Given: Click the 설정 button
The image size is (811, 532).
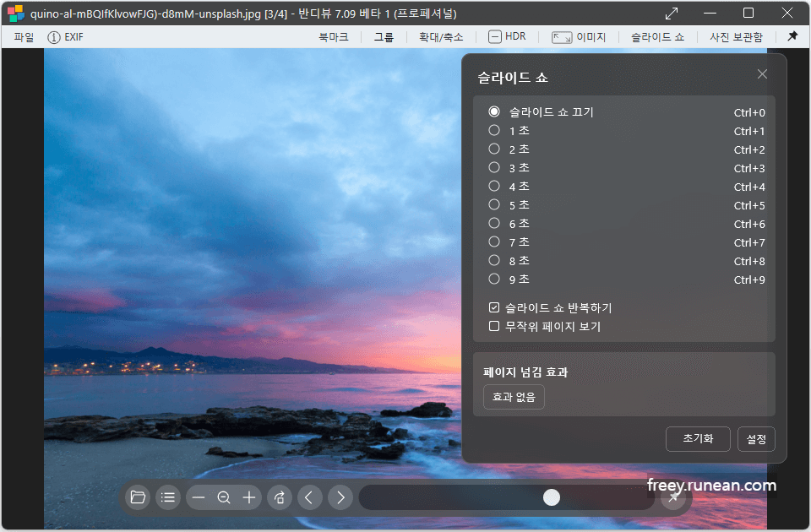Looking at the screenshot, I should 756,438.
